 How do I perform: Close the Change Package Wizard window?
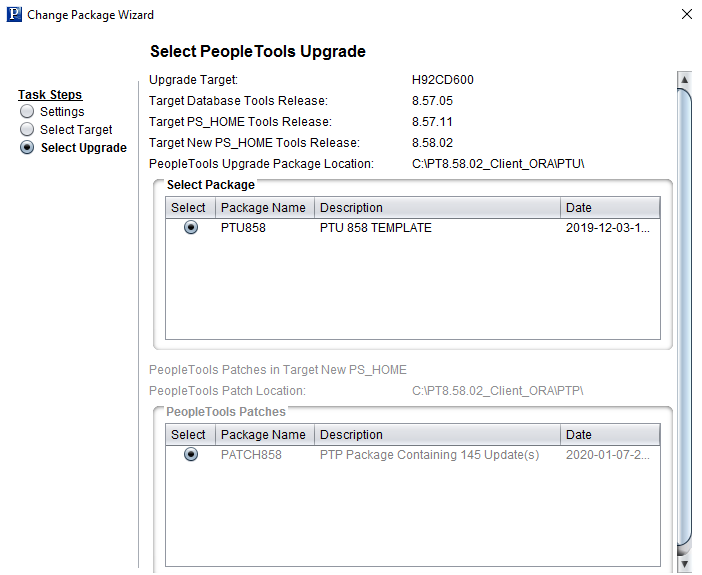coord(686,14)
